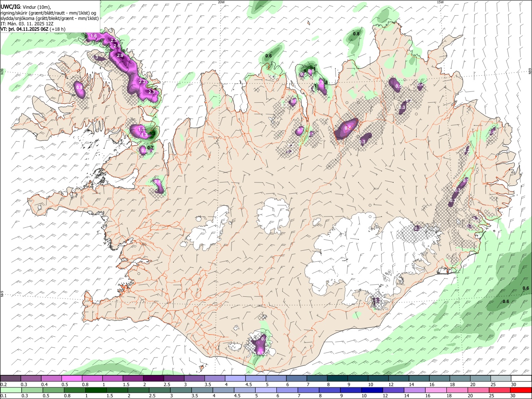The image size is (532, 399).
Task: Select the darkest purple 2 mm snow swatch
Action: point(153,379)
